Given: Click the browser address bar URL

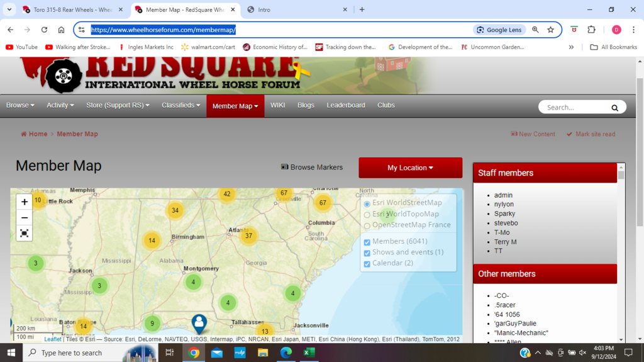Looking at the screenshot, I should point(163,30).
